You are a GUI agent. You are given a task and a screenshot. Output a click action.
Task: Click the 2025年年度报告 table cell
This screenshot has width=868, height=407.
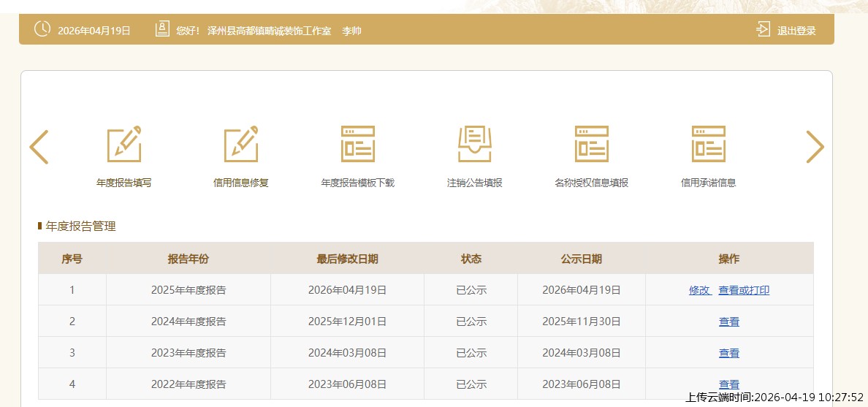tap(189, 290)
